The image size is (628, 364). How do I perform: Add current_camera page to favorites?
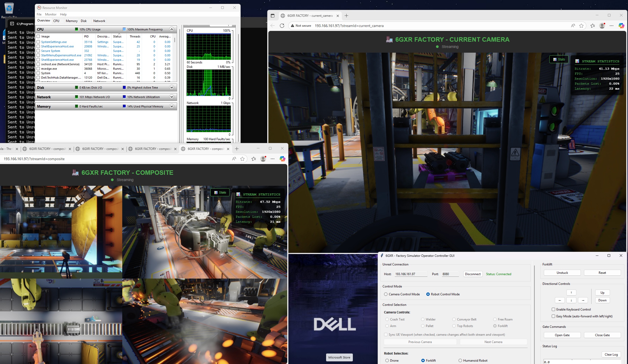[581, 26]
